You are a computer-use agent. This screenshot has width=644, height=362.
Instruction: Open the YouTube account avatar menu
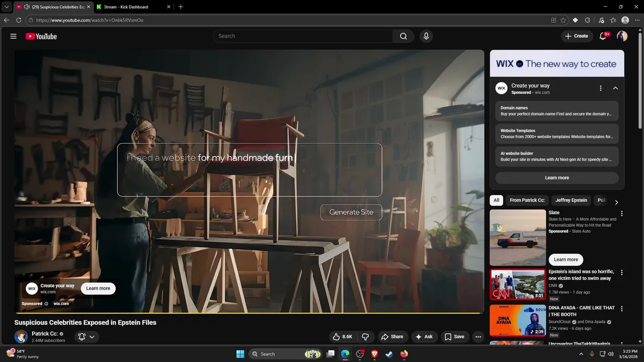tap(622, 36)
